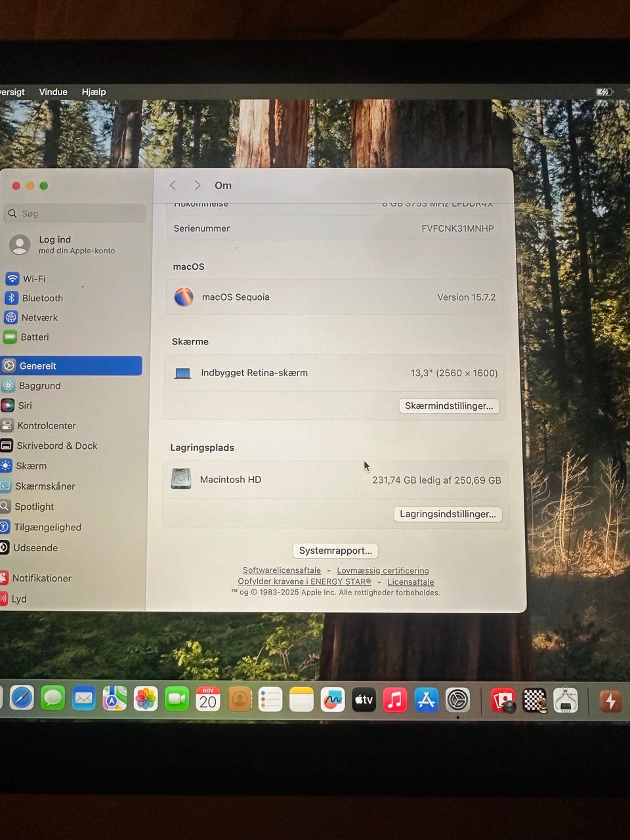Open the Licensaftale link

click(x=411, y=581)
